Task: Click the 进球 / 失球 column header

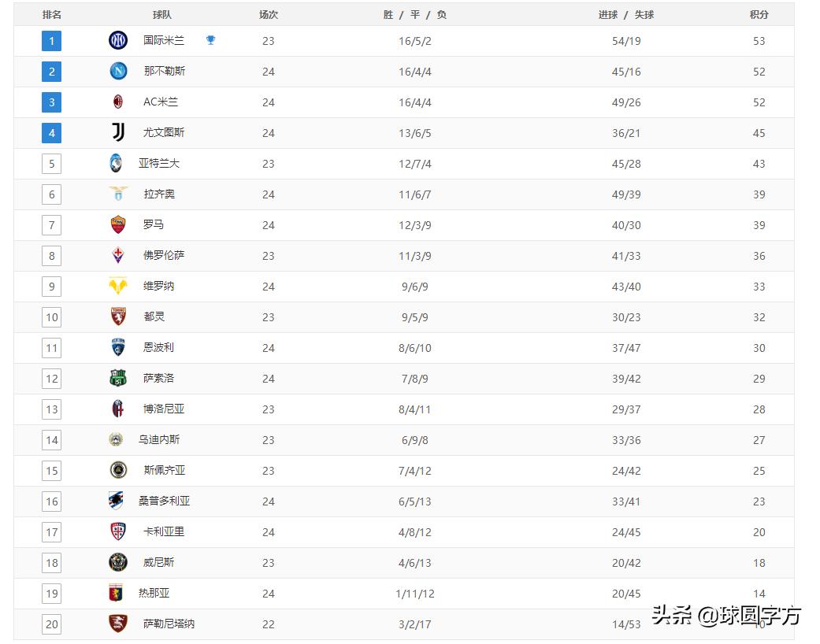Action: pyautogui.click(x=626, y=14)
